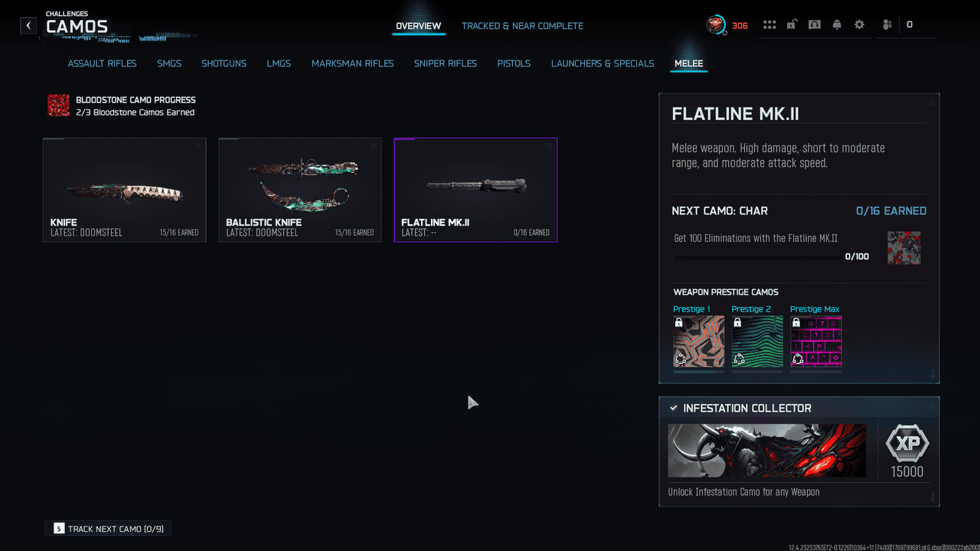Open the Sniper Rifles category tab
Screen dimensions: 980x551
[445, 64]
